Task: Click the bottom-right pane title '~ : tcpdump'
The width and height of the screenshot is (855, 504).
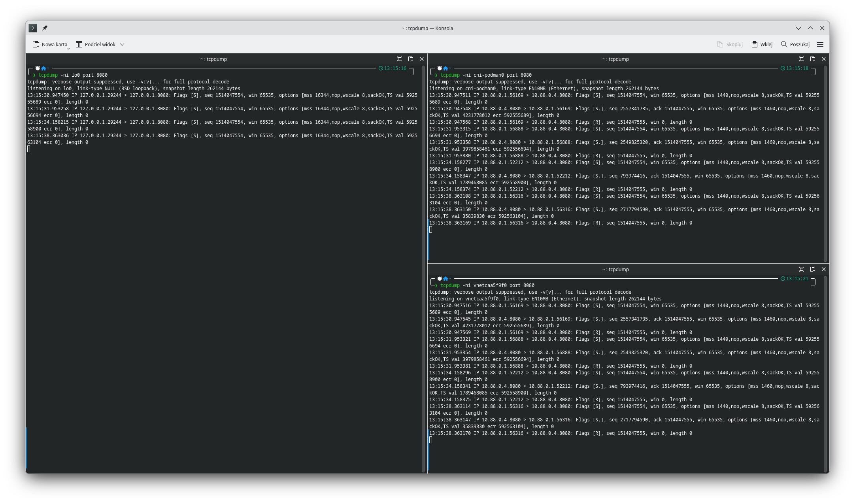Action: click(615, 269)
